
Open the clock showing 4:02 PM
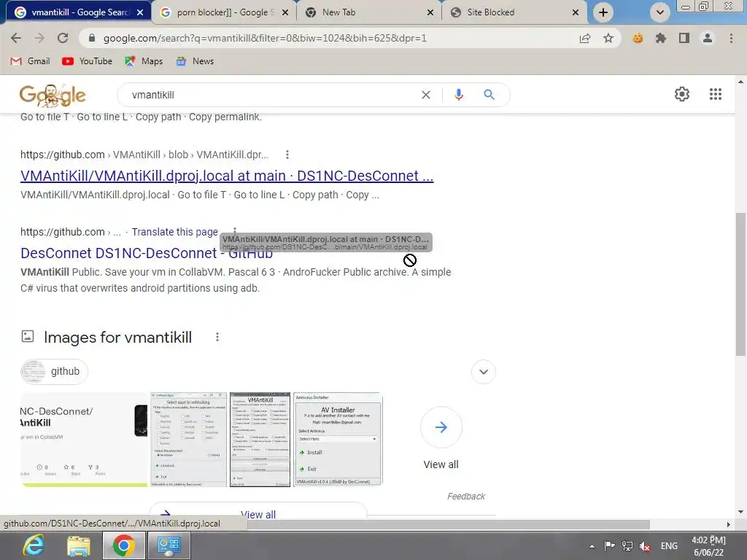[708, 546]
